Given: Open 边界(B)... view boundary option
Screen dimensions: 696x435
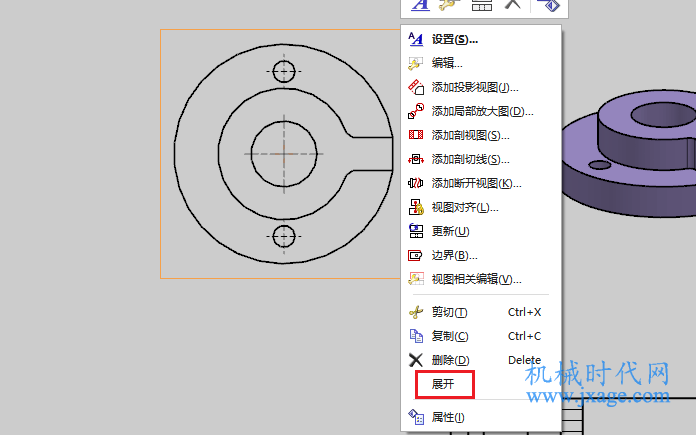Looking at the screenshot, I should pyautogui.click(x=481, y=255).
